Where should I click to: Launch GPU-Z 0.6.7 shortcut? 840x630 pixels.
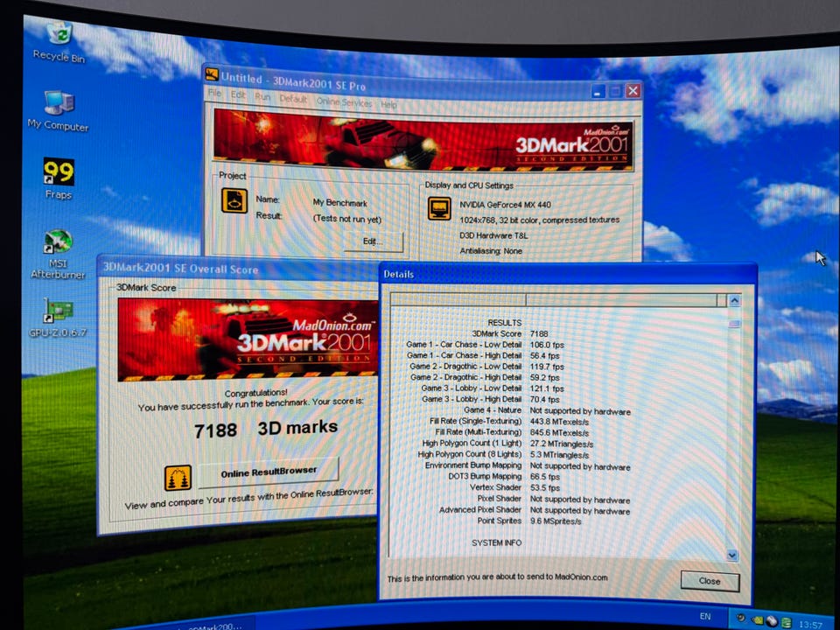(x=58, y=317)
